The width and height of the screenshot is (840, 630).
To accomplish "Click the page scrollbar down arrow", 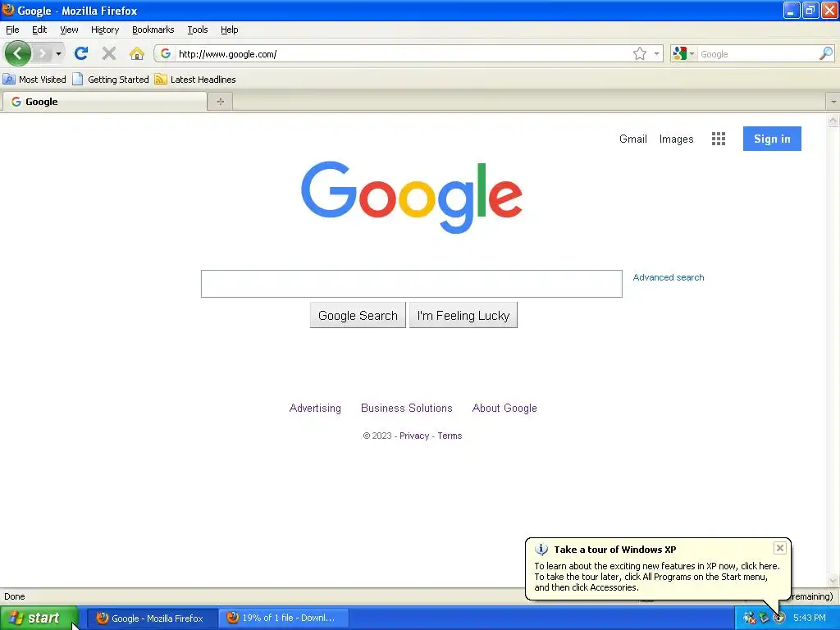I will click(833, 580).
